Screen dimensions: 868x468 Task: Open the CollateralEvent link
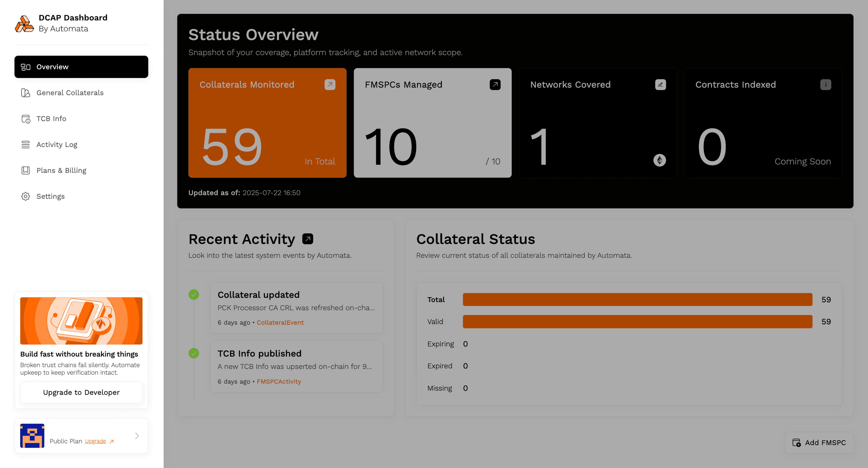(x=280, y=322)
